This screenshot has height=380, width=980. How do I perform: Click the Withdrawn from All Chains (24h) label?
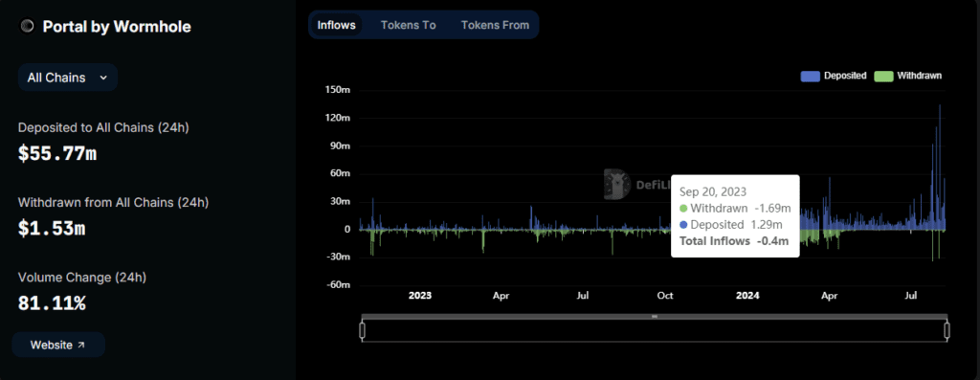[x=113, y=203]
